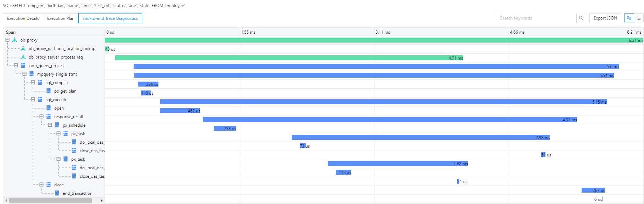Click the ob_proxy node icon
The image size is (644, 204).
pyautogui.click(x=15, y=40)
